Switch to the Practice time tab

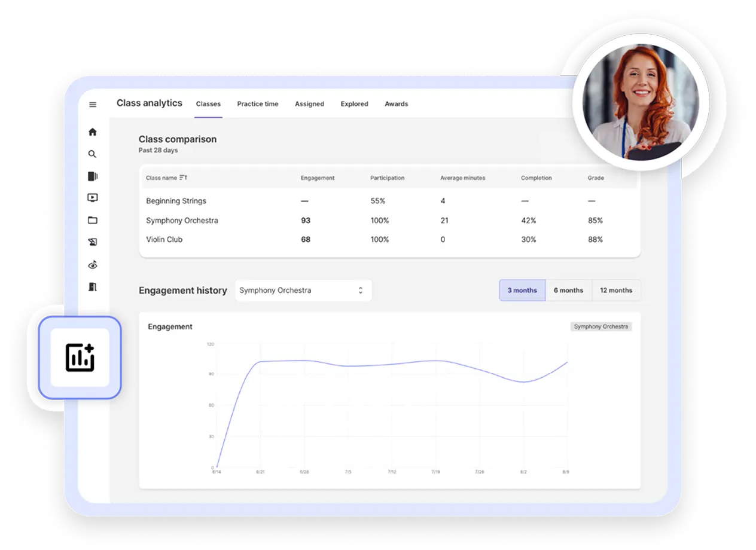tap(258, 103)
